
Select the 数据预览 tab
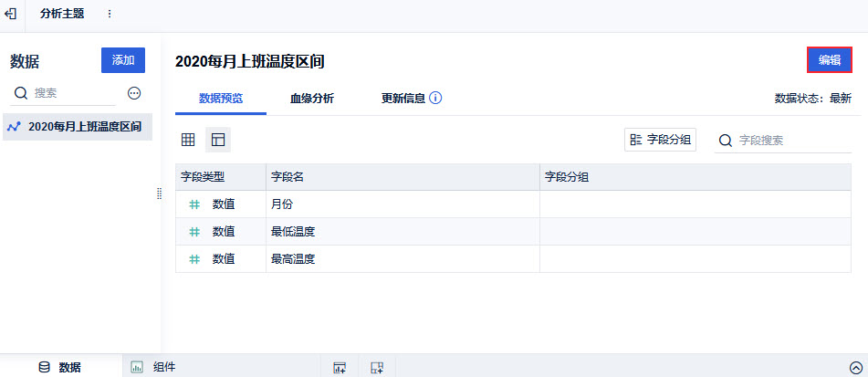221,99
